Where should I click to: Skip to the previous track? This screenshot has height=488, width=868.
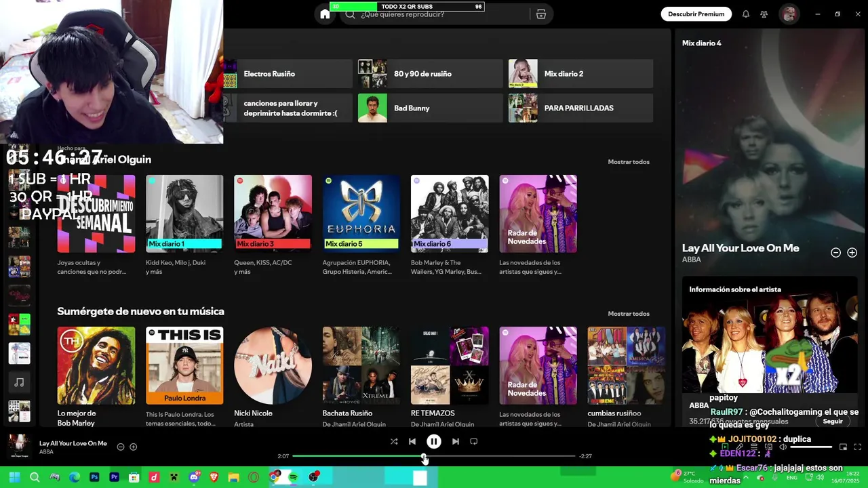pyautogui.click(x=412, y=441)
